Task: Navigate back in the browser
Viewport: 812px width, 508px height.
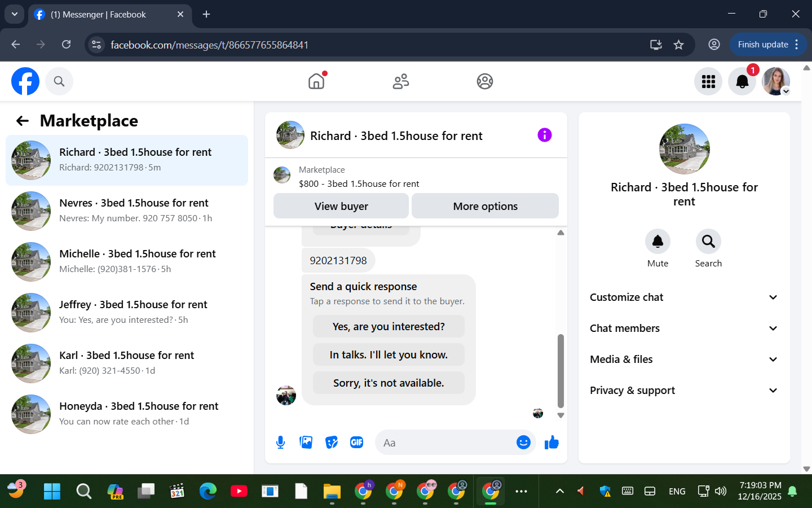Action: [x=16, y=45]
